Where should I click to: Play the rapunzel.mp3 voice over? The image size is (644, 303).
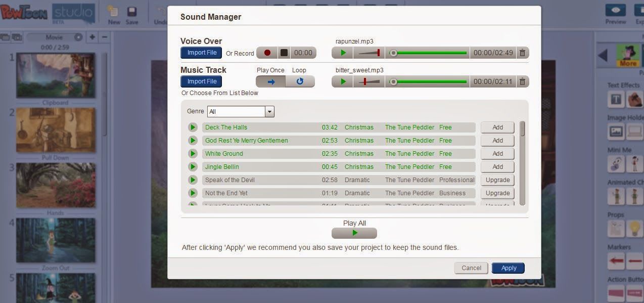click(x=343, y=53)
